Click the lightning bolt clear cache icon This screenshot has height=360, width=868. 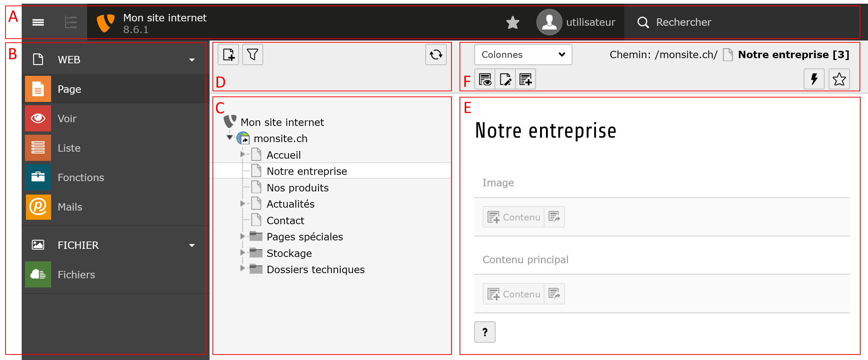814,79
